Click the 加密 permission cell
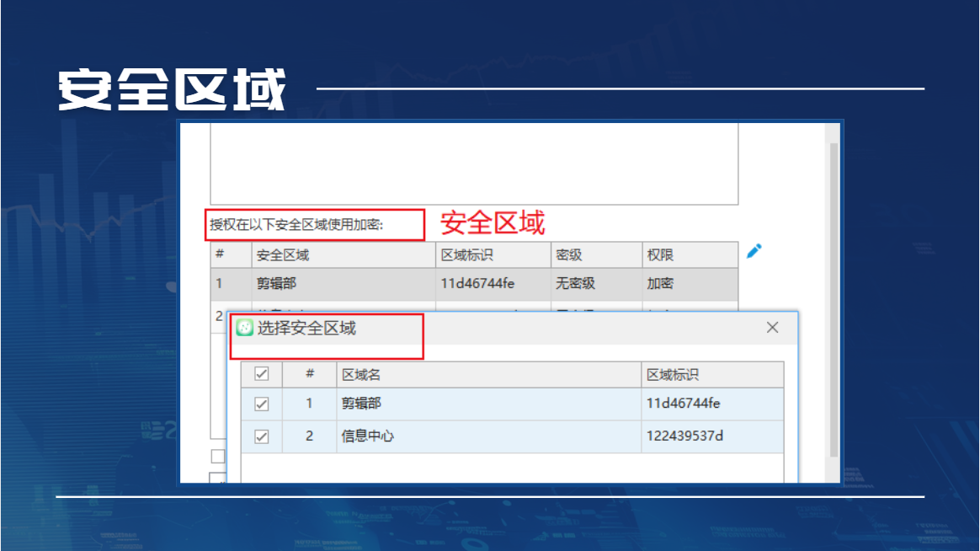This screenshot has width=980, height=551. 660,283
